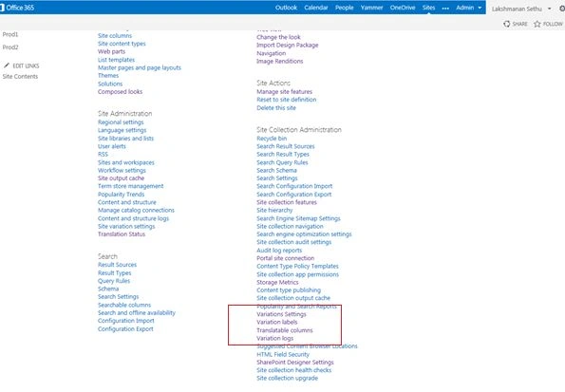Open Variation logs link

(x=275, y=339)
